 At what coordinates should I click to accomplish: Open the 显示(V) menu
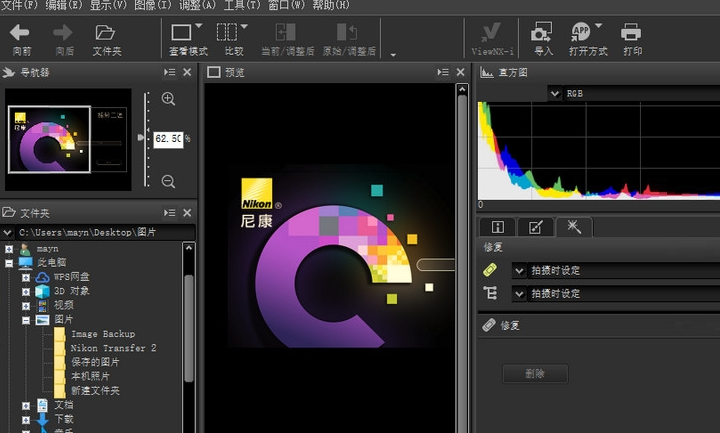point(108,6)
